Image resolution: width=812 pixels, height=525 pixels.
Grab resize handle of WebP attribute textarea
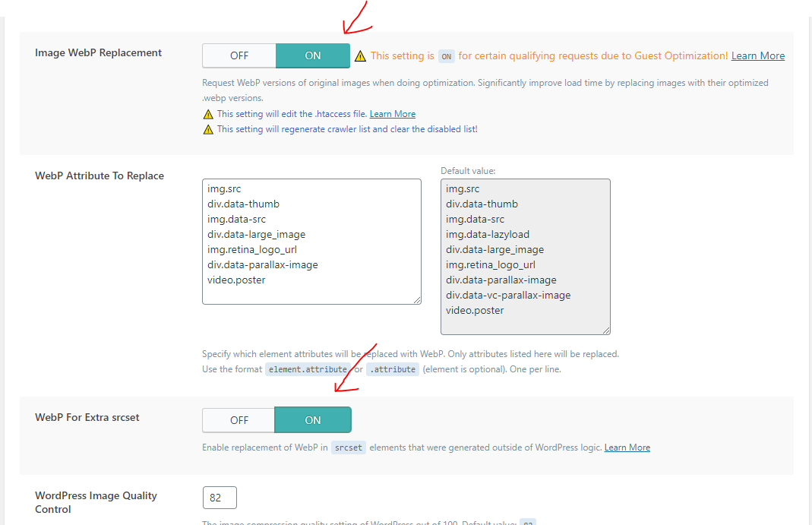point(417,300)
